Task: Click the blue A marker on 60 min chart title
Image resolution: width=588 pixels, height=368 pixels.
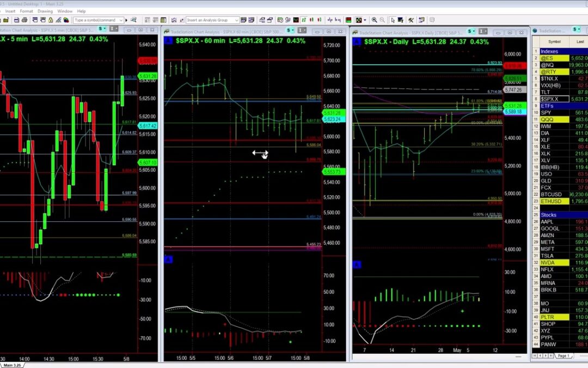Action: 168,40
